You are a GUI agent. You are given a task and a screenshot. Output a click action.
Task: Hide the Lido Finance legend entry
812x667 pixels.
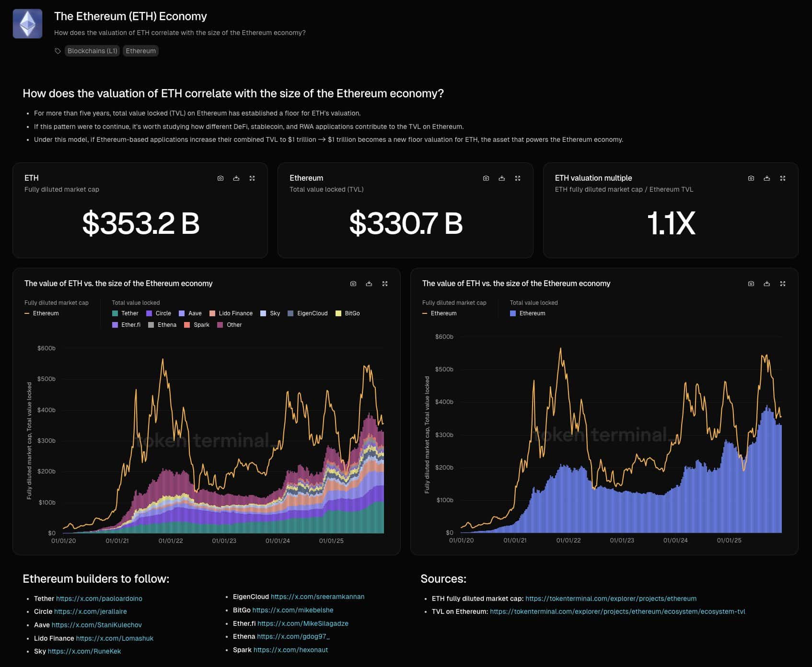click(231, 313)
